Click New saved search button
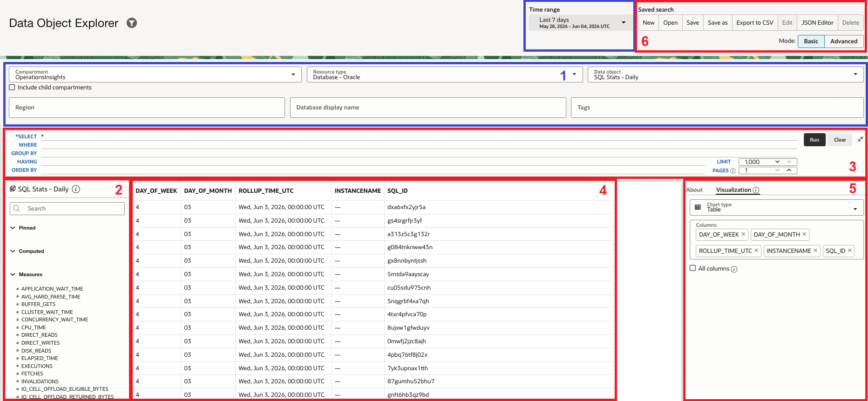The width and height of the screenshot is (868, 401). (x=648, y=22)
